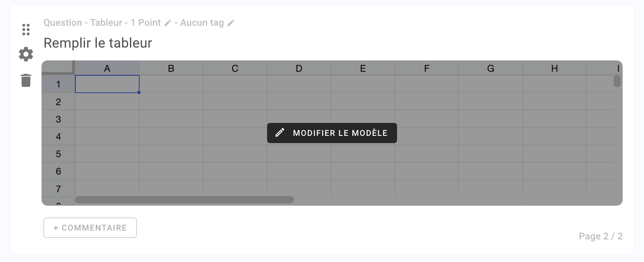The image size is (644, 262).
Task: Select row 3 header
Action: pos(58,119)
